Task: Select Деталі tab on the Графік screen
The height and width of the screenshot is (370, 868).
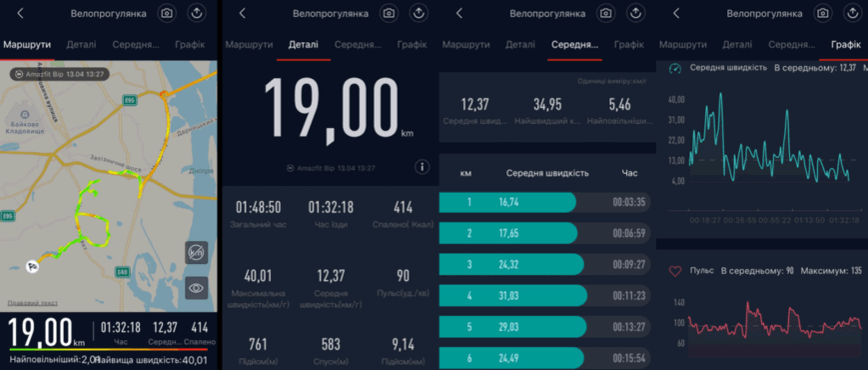Action: click(x=737, y=45)
